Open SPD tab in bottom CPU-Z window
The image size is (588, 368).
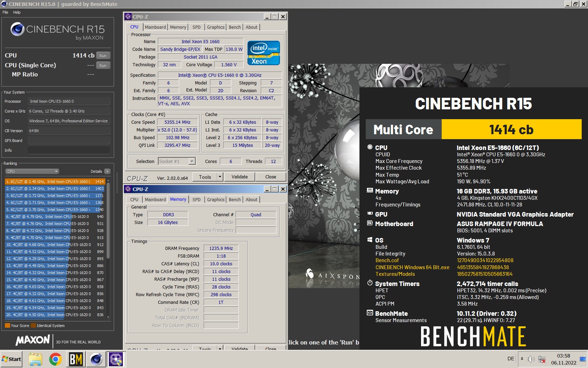coord(197,199)
